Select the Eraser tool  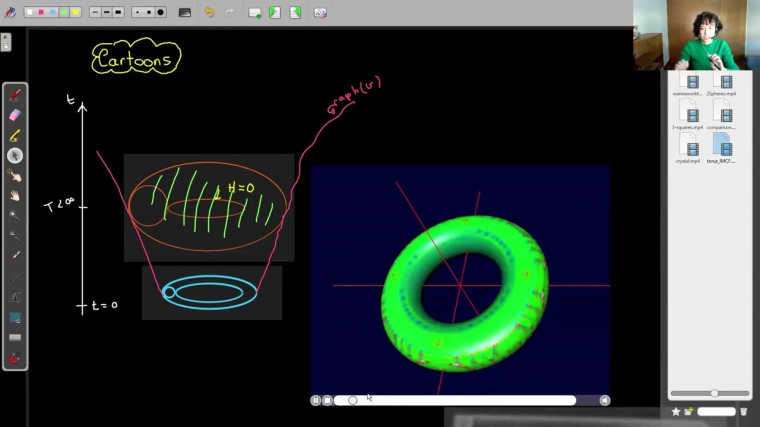click(x=15, y=115)
